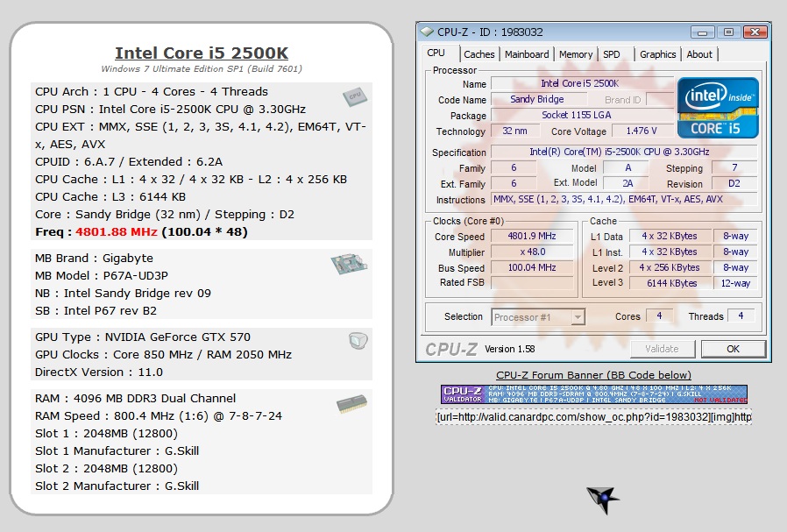Click the Cores 4 value in CPU-Z
This screenshot has width=787, height=532.
(x=660, y=316)
